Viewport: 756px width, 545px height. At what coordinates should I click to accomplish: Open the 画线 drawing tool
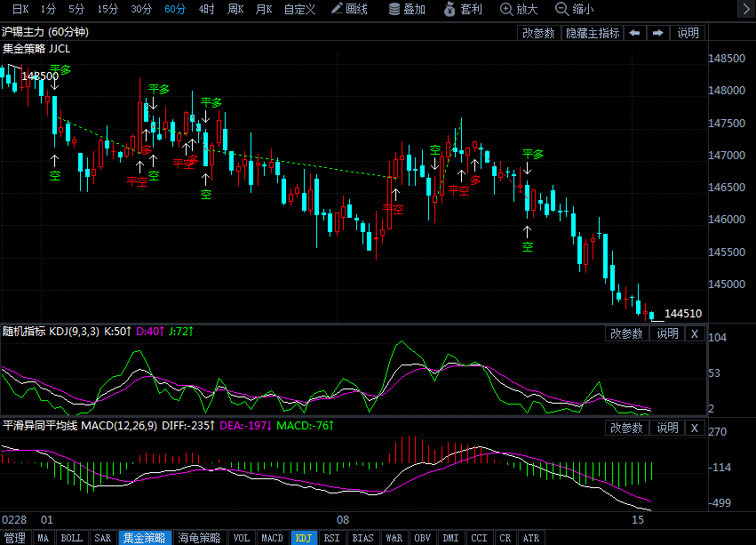349,9
